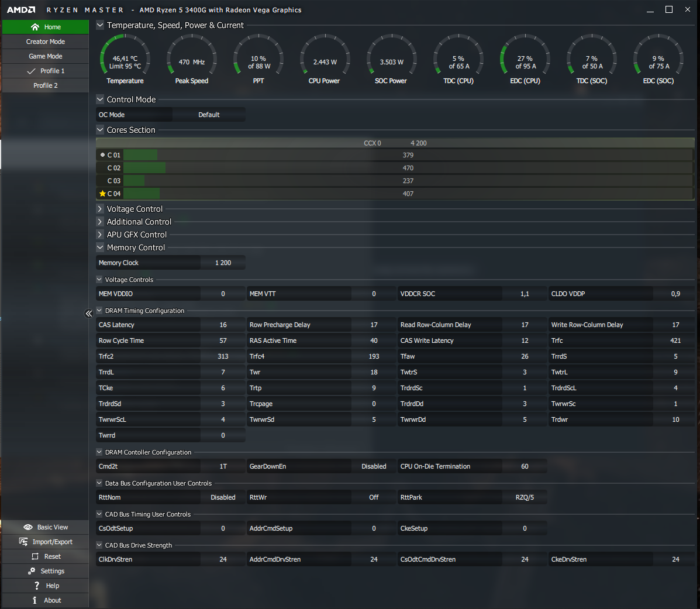This screenshot has height=609, width=700.
Task: Click the AMD logo in title bar
Action: pos(21,10)
